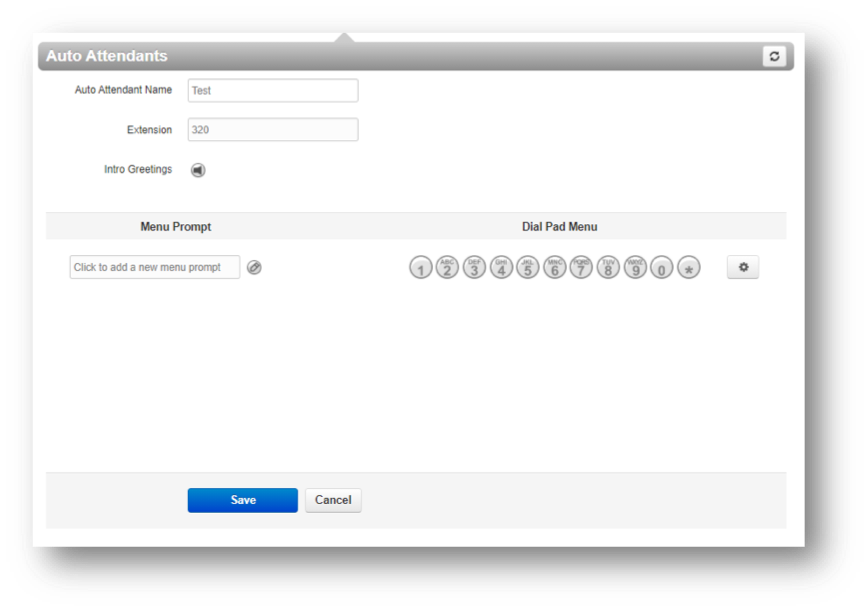This screenshot has width=868, height=610.
Task: Choose dial pad key 8 (TUV)
Action: pos(608,268)
